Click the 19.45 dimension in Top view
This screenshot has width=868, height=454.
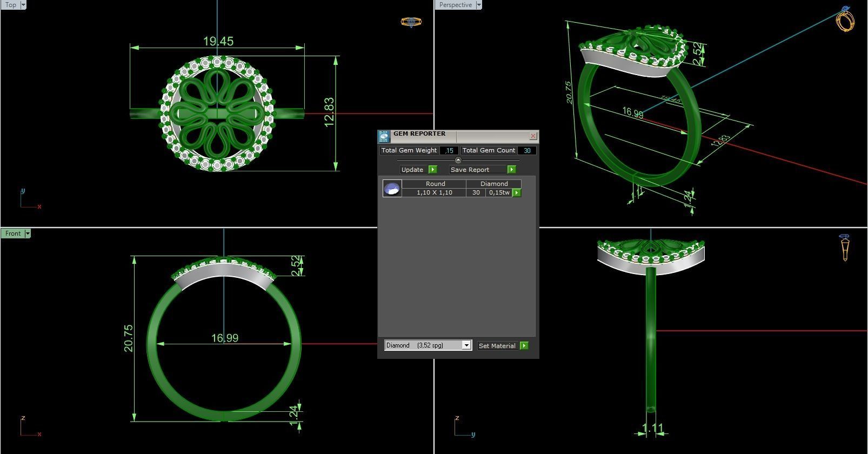tap(218, 41)
